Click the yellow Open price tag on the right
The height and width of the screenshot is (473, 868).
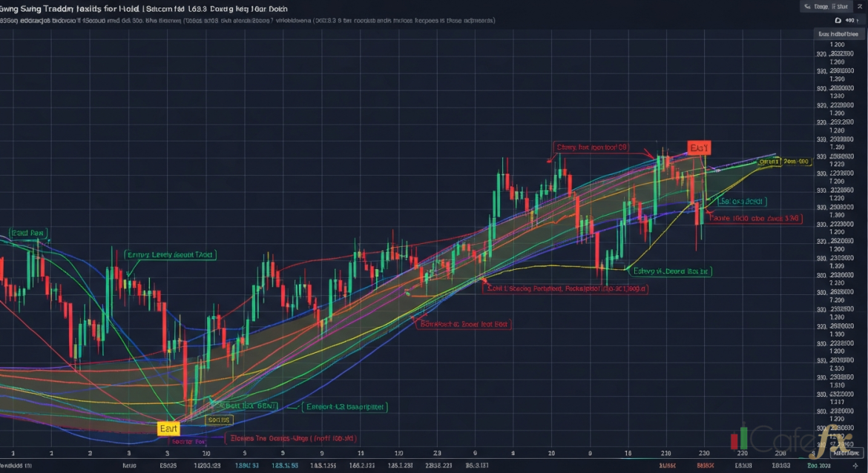769,161
